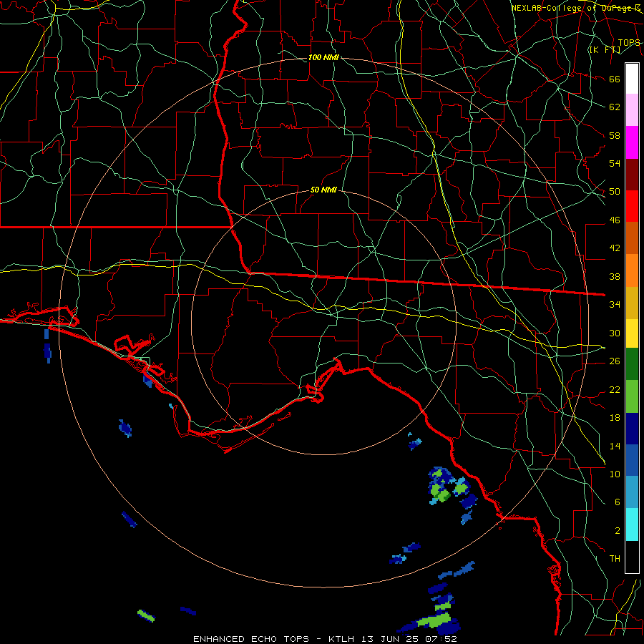The width and height of the screenshot is (644, 644).
Task: Click the 34 legend value
Action: [615, 304]
